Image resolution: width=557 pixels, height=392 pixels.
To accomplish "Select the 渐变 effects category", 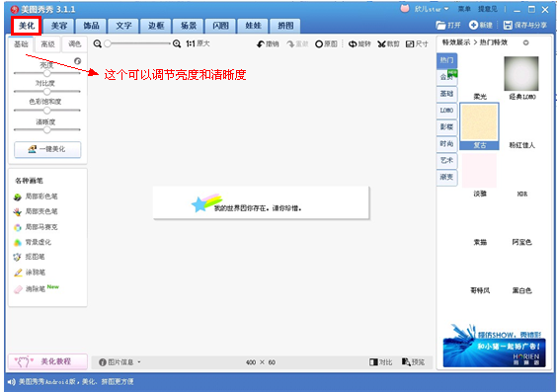I will pos(446,177).
